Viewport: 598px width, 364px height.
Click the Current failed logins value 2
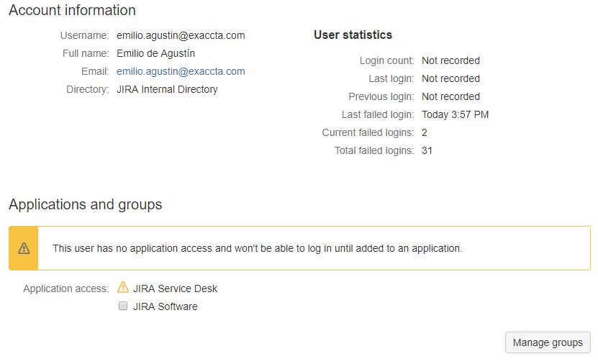pyautogui.click(x=424, y=132)
